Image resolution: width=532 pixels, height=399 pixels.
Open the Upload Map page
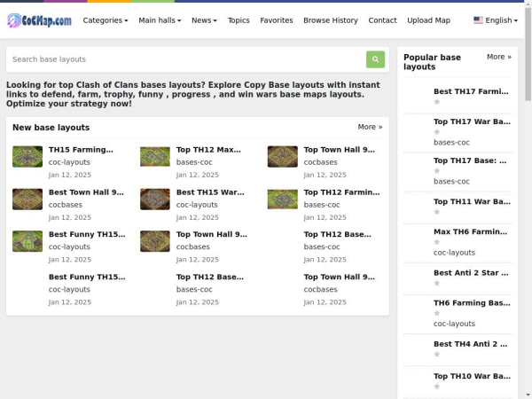[429, 20]
